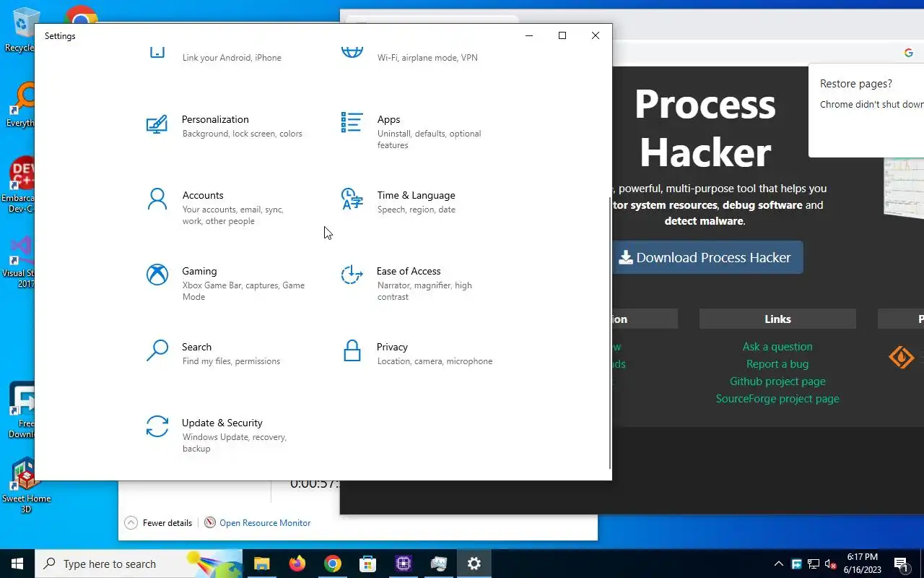Click the picture-frame app in taskbar
Viewport: 924px width, 578px height.
pyautogui.click(x=438, y=564)
